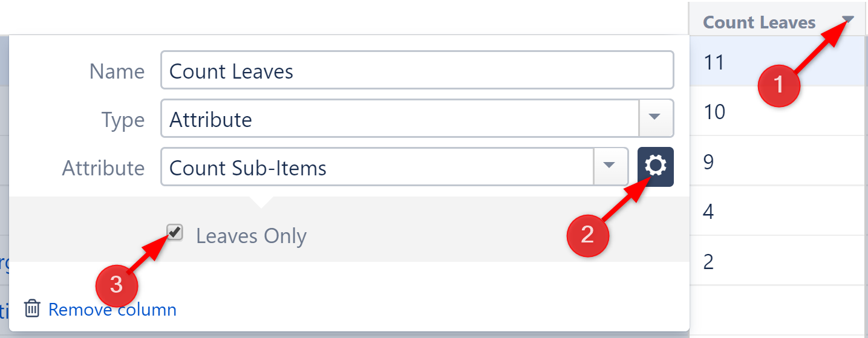868x338 pixels.
Task: Open the Count Leaves column header menu arrow
Action: (848, 20)
